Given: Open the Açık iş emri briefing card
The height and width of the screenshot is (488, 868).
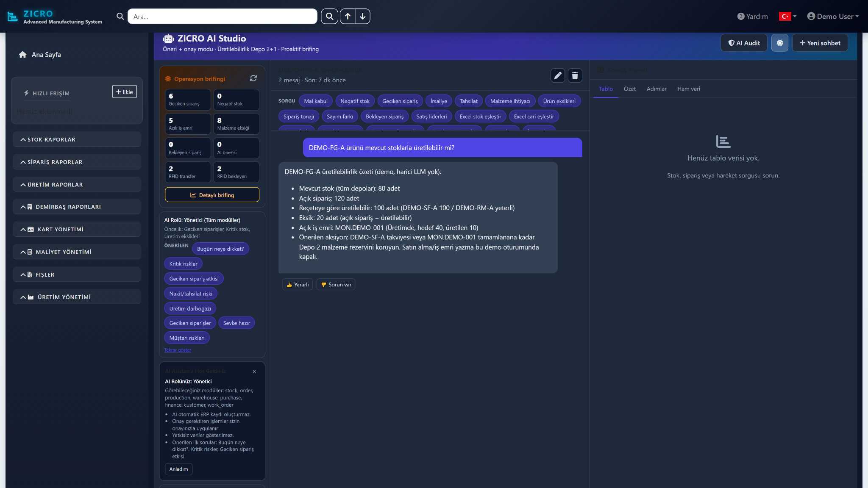Looking at the screenshot, I should pos(188,124).
